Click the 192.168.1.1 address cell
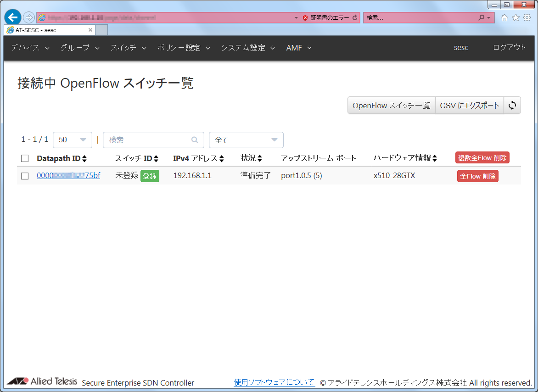This screenshot has width=538, height=392. (192, 176)
